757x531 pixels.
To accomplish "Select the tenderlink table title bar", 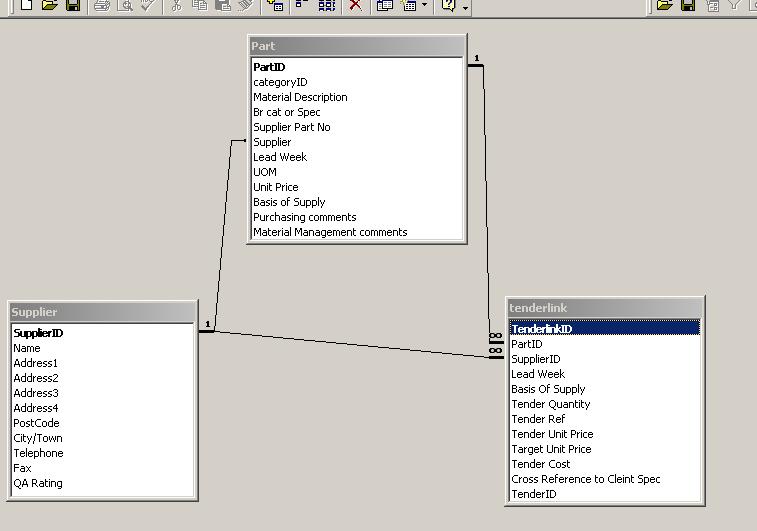I will (605, 308).
